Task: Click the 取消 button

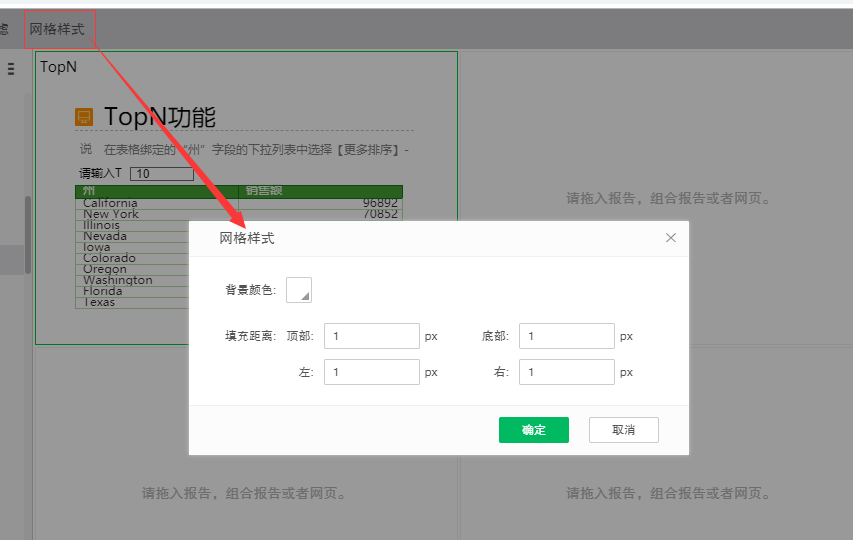Action: 623,430
